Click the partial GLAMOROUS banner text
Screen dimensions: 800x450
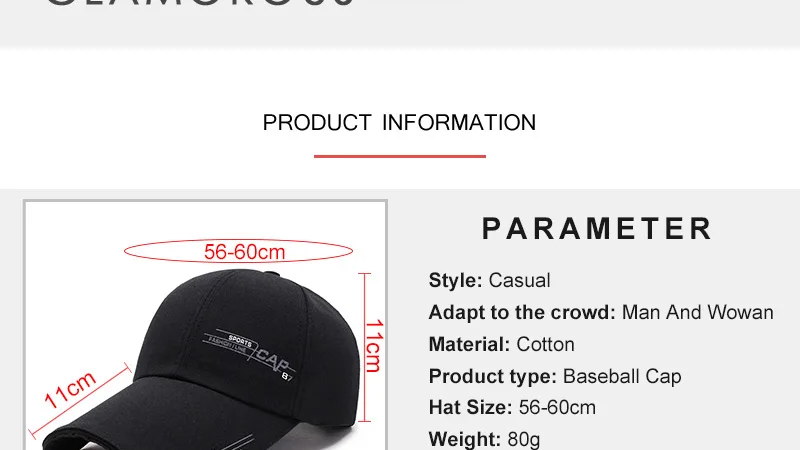point(200,3)
